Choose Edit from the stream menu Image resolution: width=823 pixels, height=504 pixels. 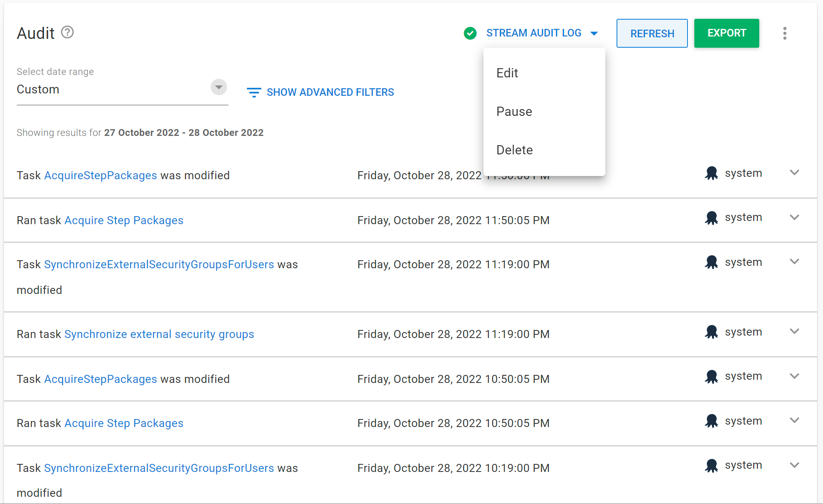544,73
